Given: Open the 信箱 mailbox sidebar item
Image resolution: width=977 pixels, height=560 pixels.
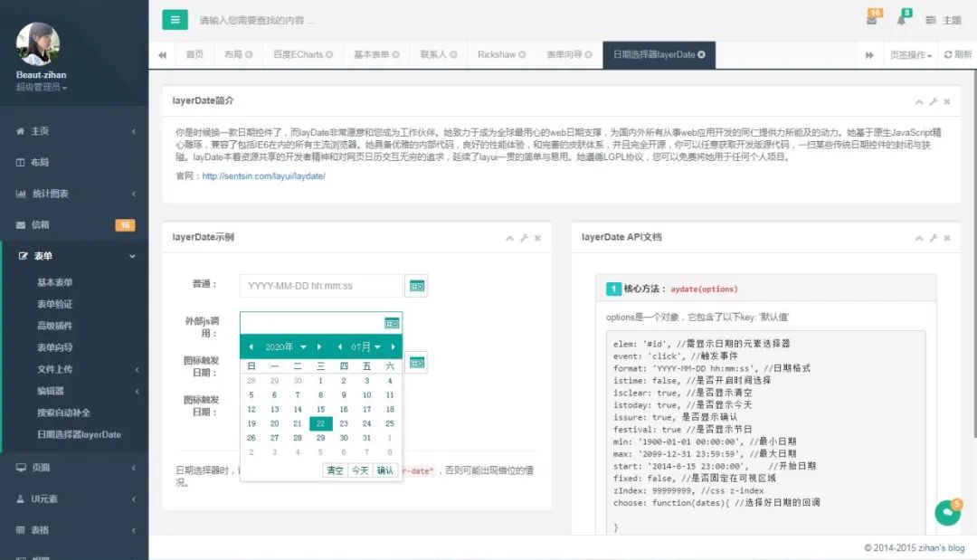Looking at the screenshot, I should pos(75,224).
